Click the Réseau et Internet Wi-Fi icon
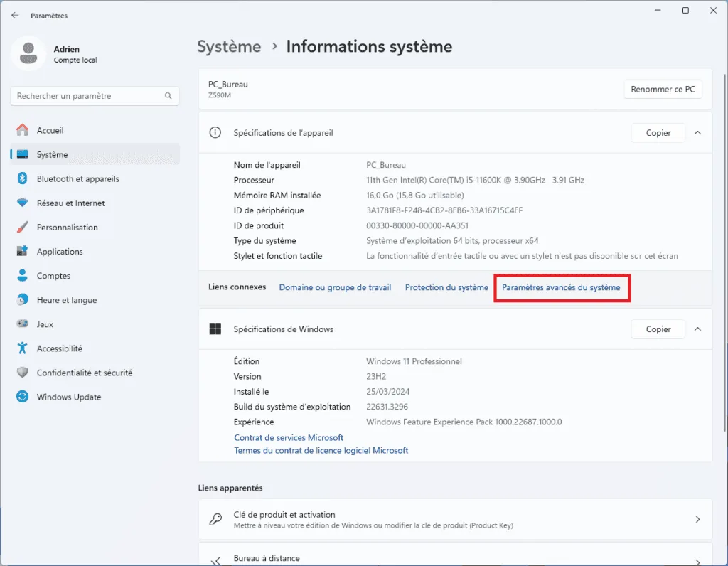728x566 pixels. coord(22,203)
